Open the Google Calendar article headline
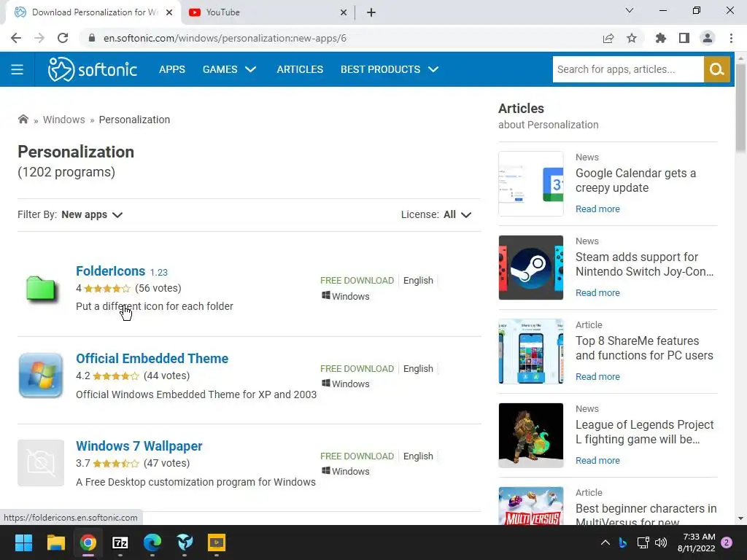The image size is (747, 560). (635, 181)
